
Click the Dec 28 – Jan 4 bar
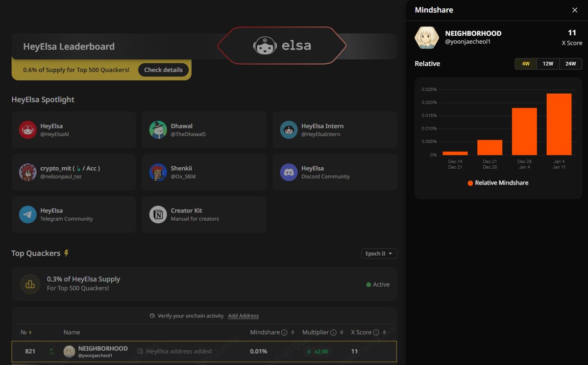point(524,131)
